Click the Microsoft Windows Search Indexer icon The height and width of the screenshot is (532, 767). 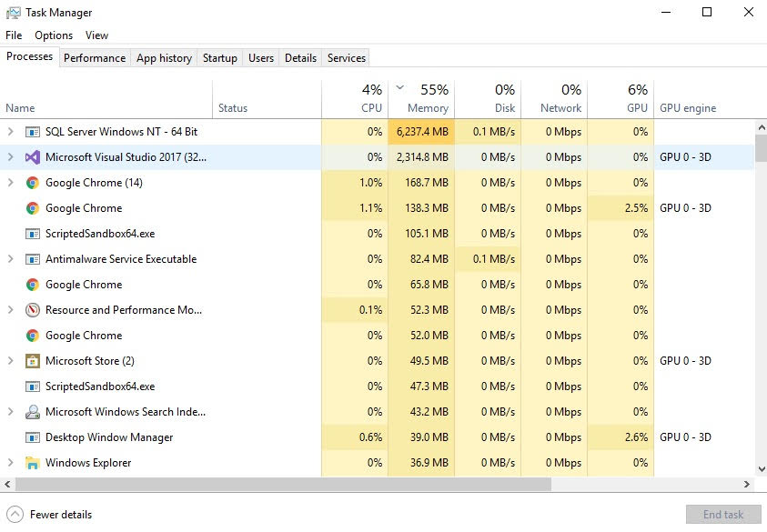33,412
